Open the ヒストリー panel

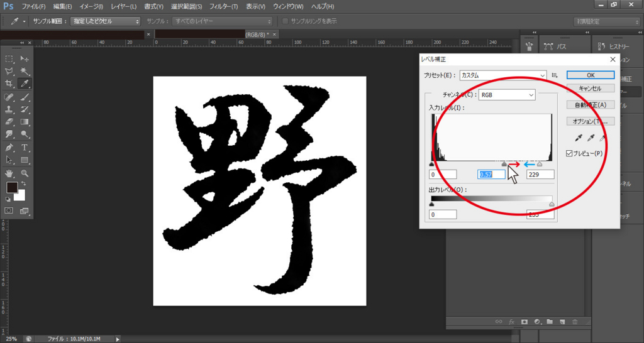[x=614, y=46]
